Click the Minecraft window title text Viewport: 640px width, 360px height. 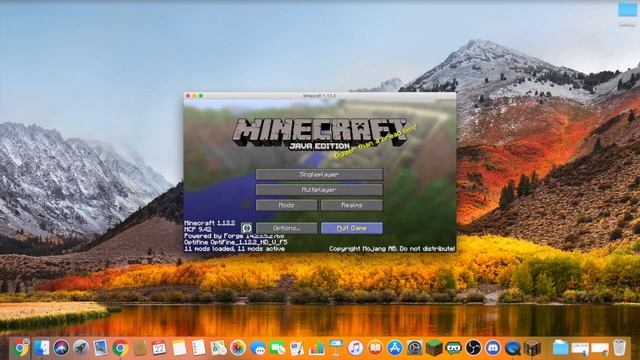pos(319,96)
